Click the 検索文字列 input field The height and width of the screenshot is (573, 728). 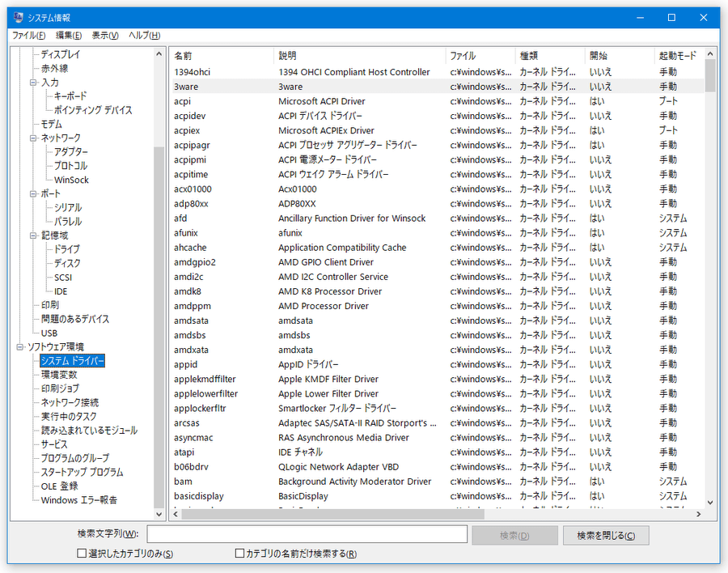(x=307, y=534)
